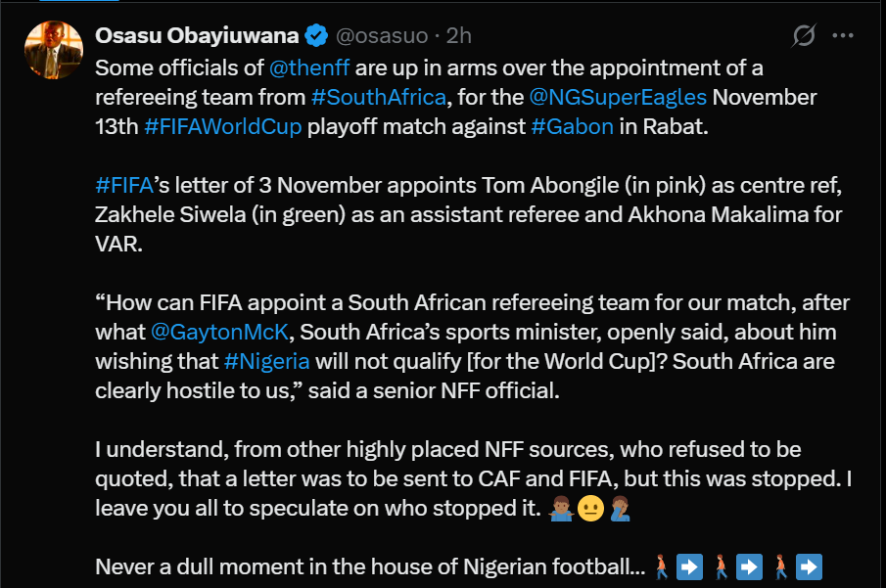Click the Grok explain-this-post icon
This screenshot has height=588, width=886.
tap(803, 35)
